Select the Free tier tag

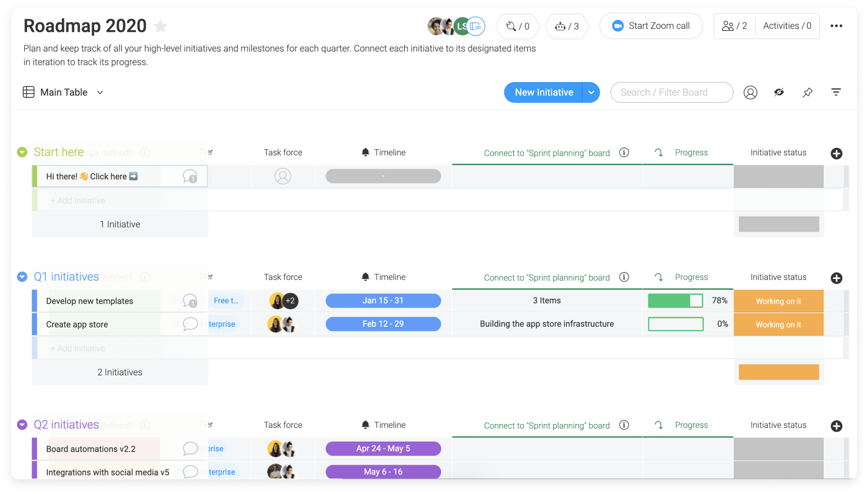226,301
